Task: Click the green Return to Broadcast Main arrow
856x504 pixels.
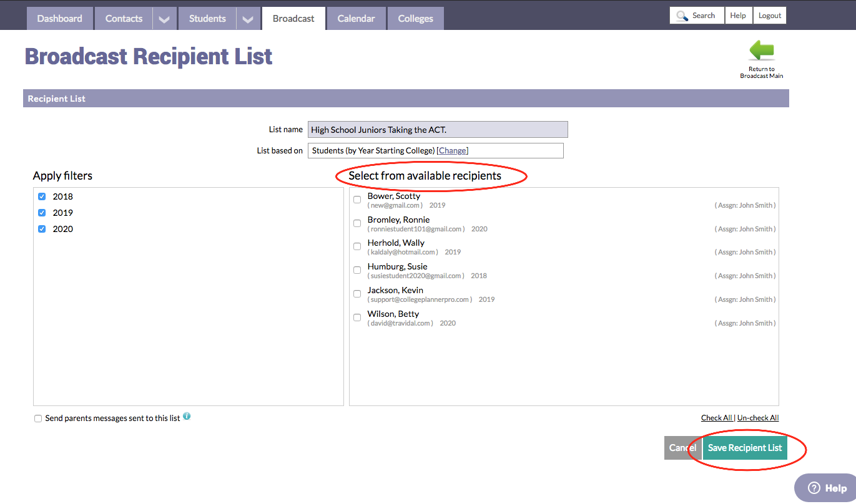Action: [x=761, y=51]
